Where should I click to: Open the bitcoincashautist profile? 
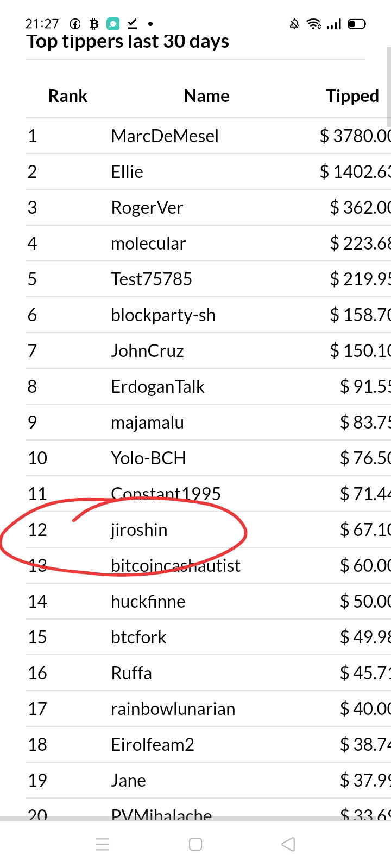[175, 565]
